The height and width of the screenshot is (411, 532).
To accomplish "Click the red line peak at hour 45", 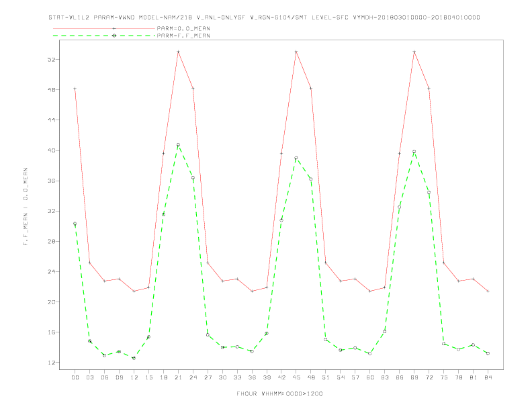I will (296, 52).
